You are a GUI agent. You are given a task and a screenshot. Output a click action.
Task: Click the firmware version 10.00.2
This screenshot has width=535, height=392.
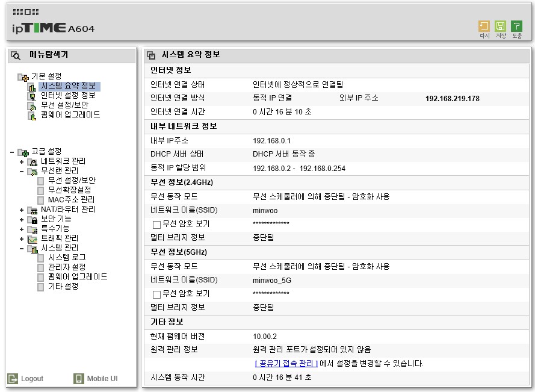coord(265,337)
